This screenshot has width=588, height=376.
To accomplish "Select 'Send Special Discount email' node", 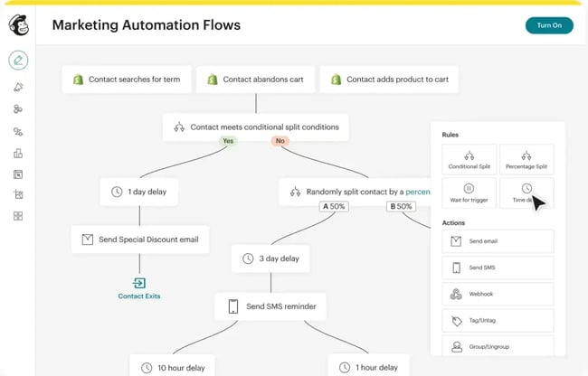I will click(x=140, y=240).
